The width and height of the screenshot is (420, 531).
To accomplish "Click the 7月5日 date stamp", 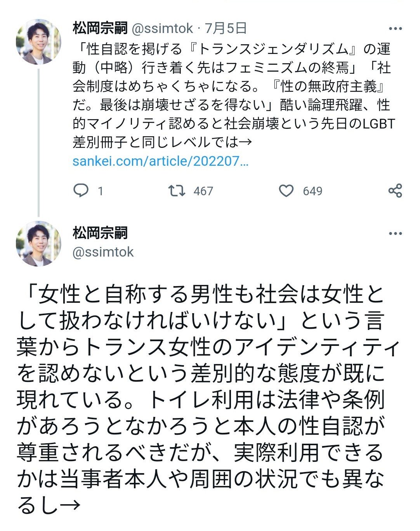I will click(226, 28).
